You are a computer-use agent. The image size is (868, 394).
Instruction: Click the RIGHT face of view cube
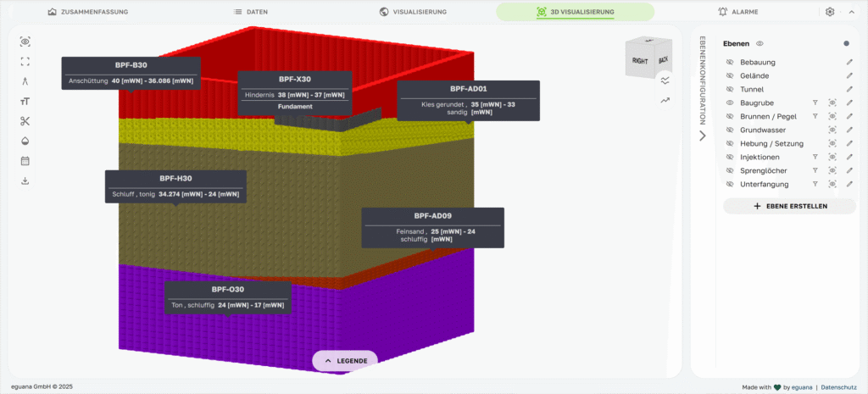point(638,61)
